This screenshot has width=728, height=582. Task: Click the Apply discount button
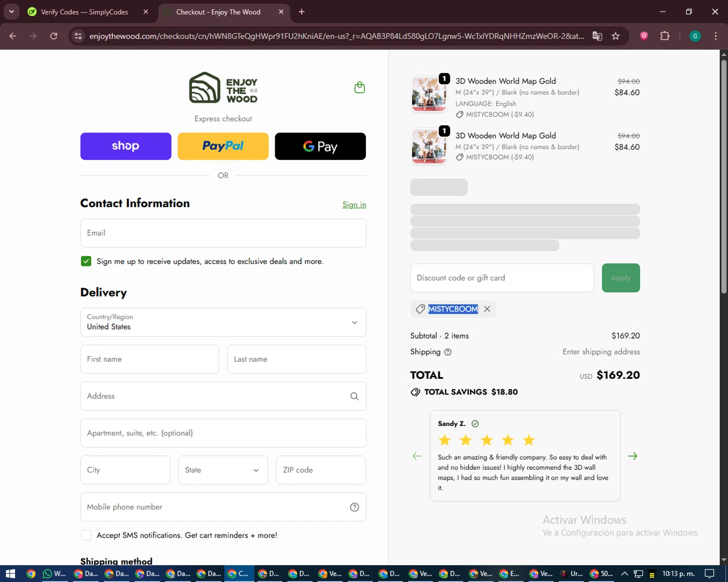[x=621, y=278]
